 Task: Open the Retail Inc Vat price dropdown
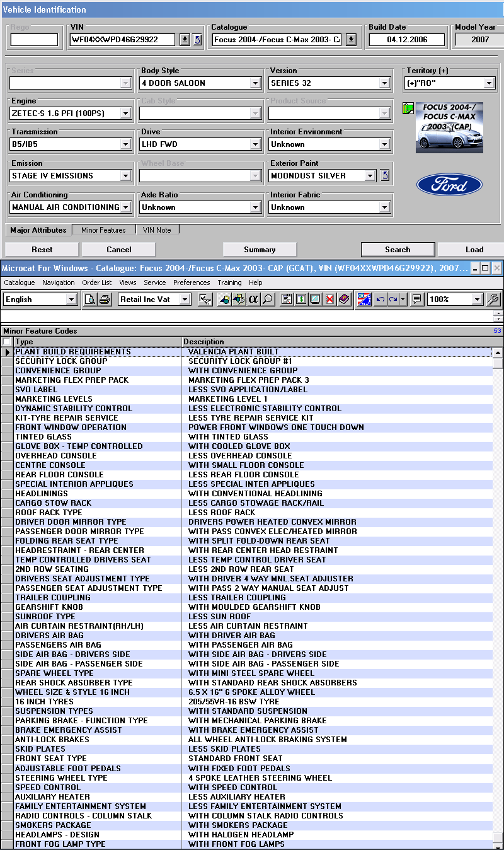185,300
